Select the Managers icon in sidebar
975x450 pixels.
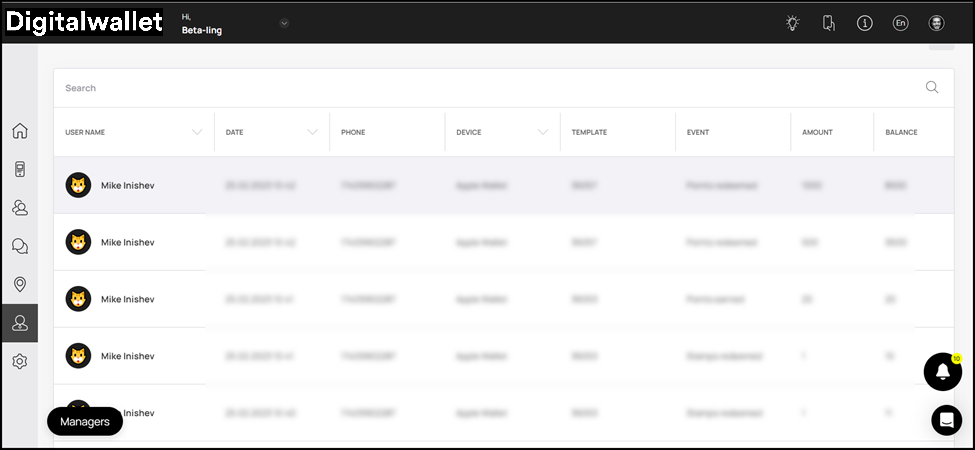pos(19,323)
